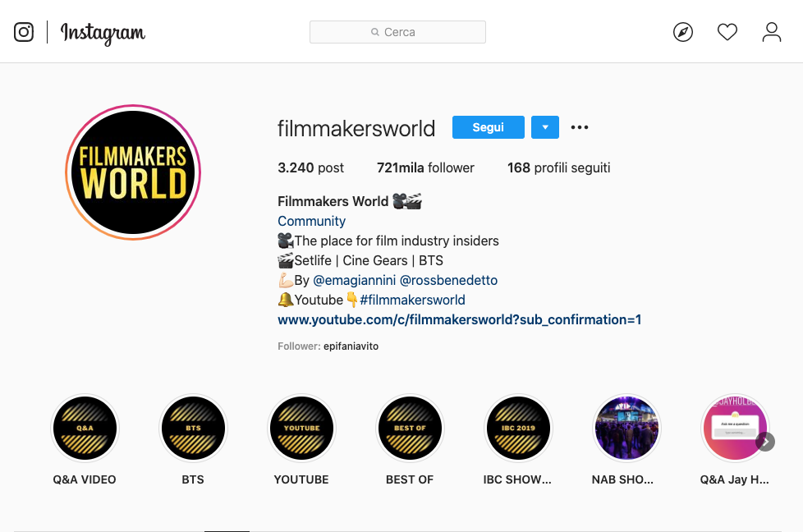Image resolution: width=803 pixels, height=532 pixels.
Task: Click the next highlights arrow
Action: [765, 442]
